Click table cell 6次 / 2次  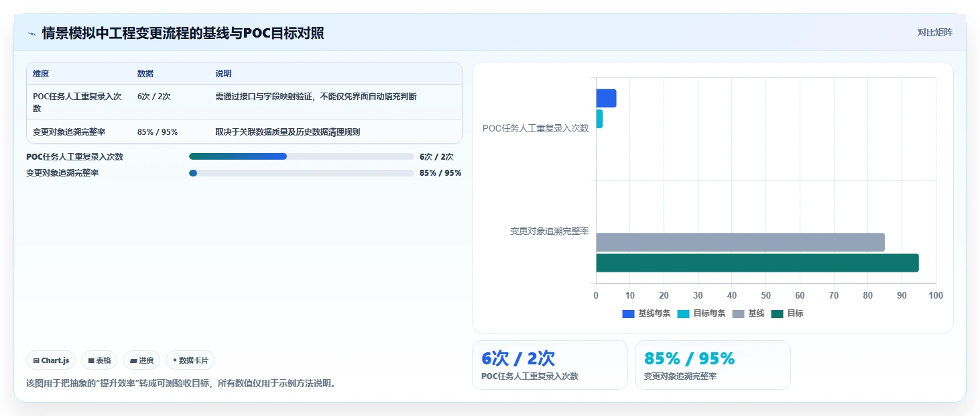(x=154, y=97)
